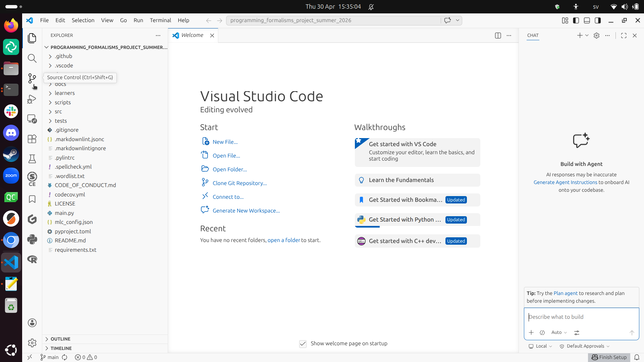Open the Help menu

click(x=183, y=20)
